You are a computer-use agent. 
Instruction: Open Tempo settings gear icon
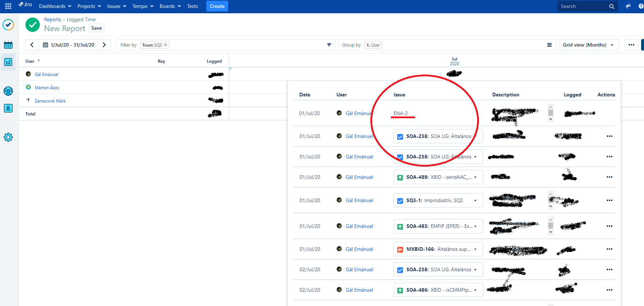pyautogui.click(x=8, y=137)
